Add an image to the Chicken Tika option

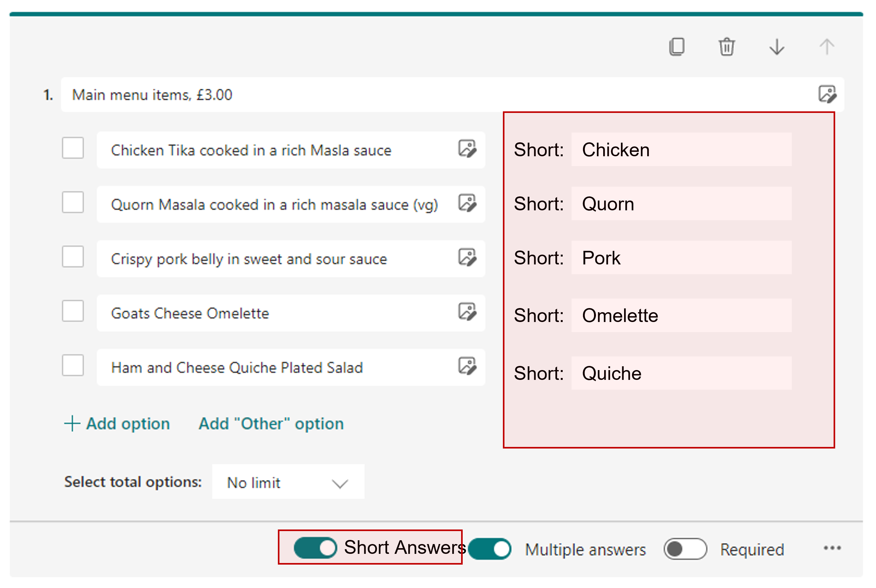point(467,149)
